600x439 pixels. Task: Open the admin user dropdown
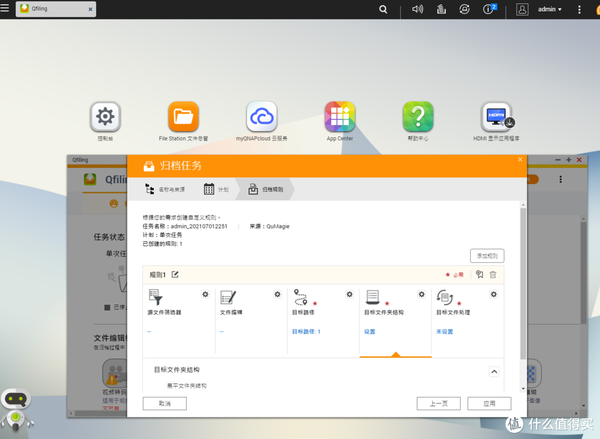(548, 9)
